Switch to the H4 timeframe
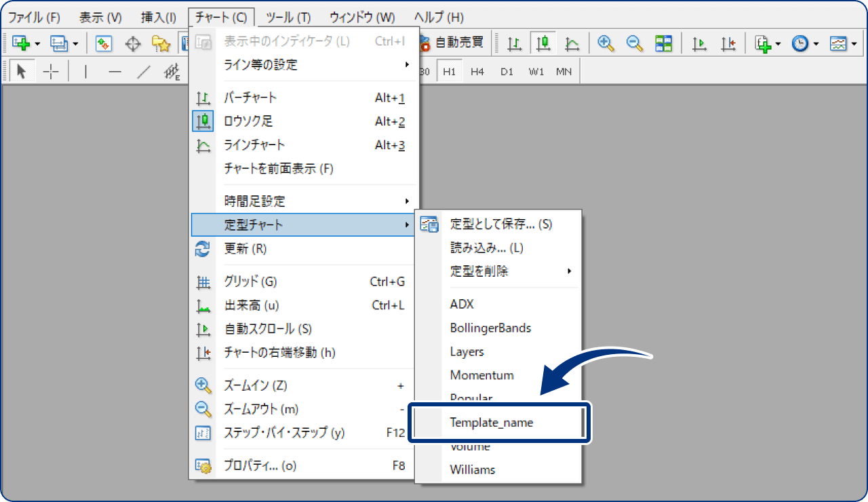The height and width of the screenshot is (502, 868). (477, 71)
